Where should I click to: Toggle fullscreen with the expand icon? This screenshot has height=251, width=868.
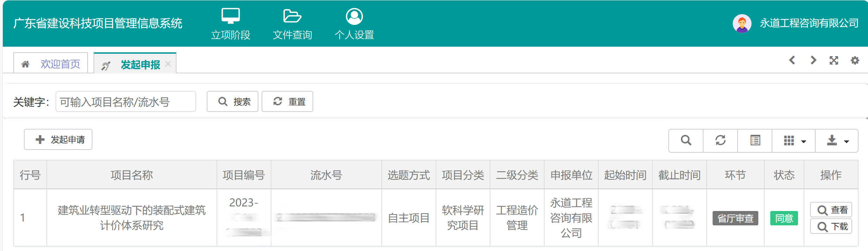[x=834, y=60]
